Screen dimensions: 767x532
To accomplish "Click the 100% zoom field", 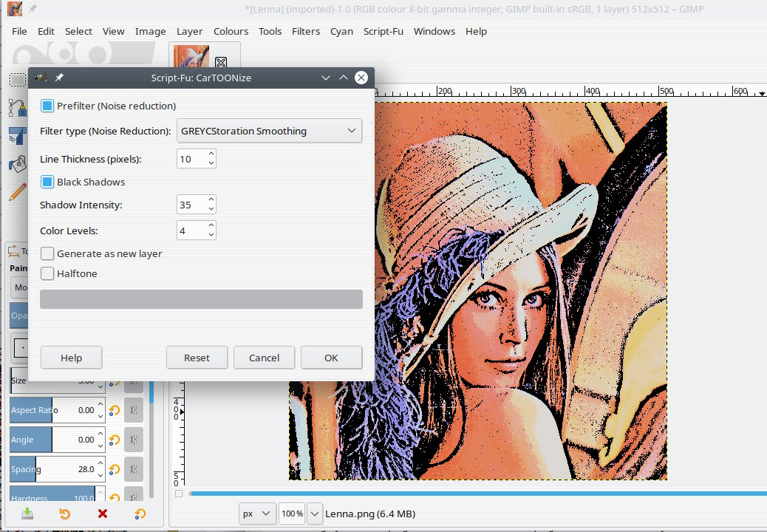I will 292,514.
